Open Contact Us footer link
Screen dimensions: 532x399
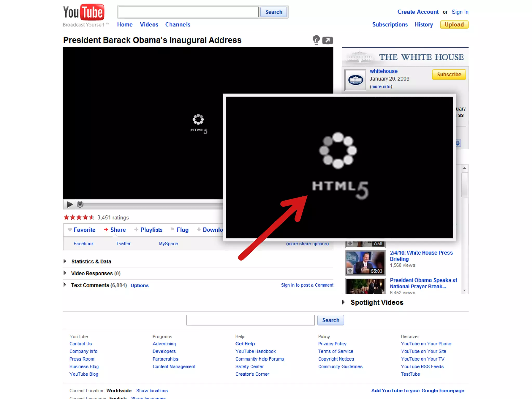tap(81, 344)
